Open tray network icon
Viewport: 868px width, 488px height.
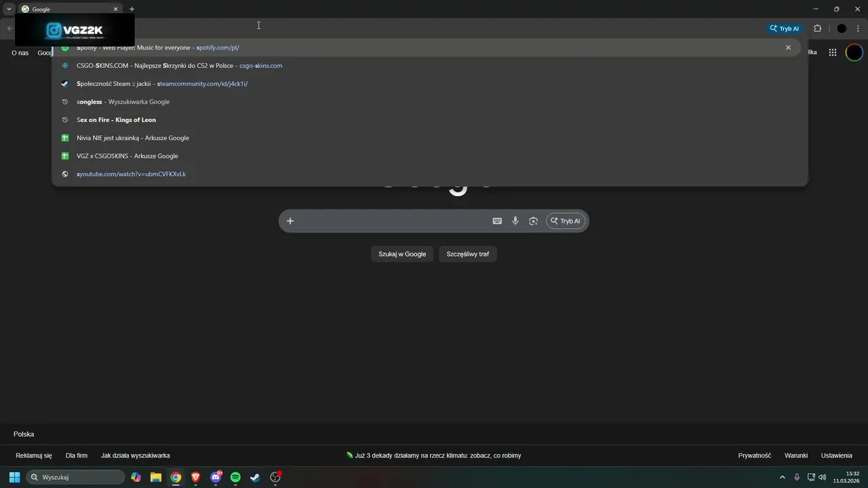(811, 477)
